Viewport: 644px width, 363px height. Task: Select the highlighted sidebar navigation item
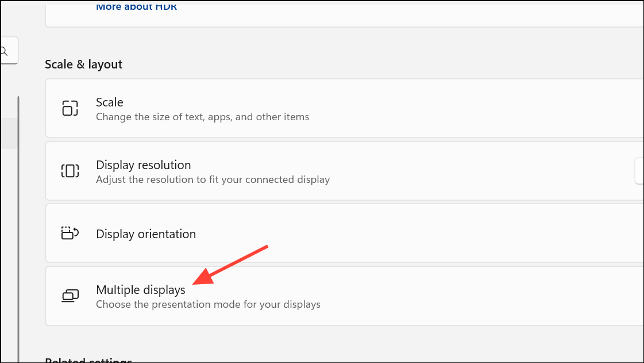click(x=8, y=133)
